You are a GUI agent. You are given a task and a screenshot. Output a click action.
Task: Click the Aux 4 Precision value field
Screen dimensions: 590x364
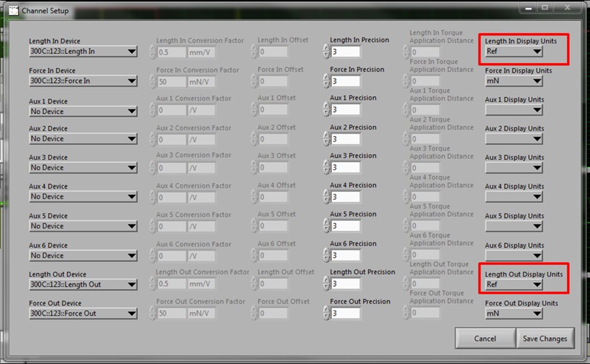click(x=346, y=197)
